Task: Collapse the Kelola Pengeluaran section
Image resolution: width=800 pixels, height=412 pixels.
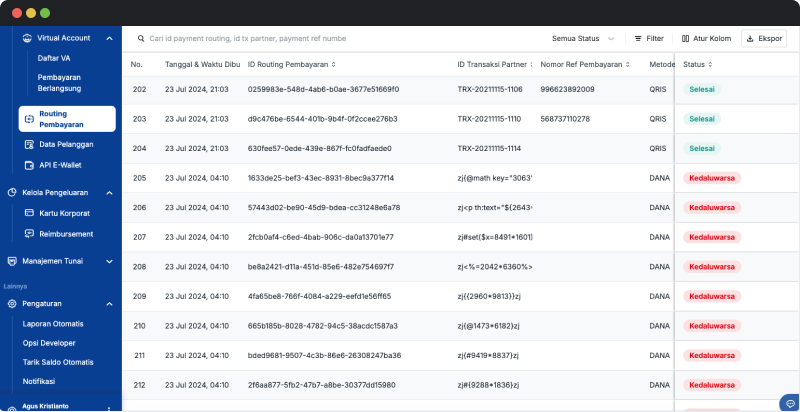Action: click(x=109, y=193)
